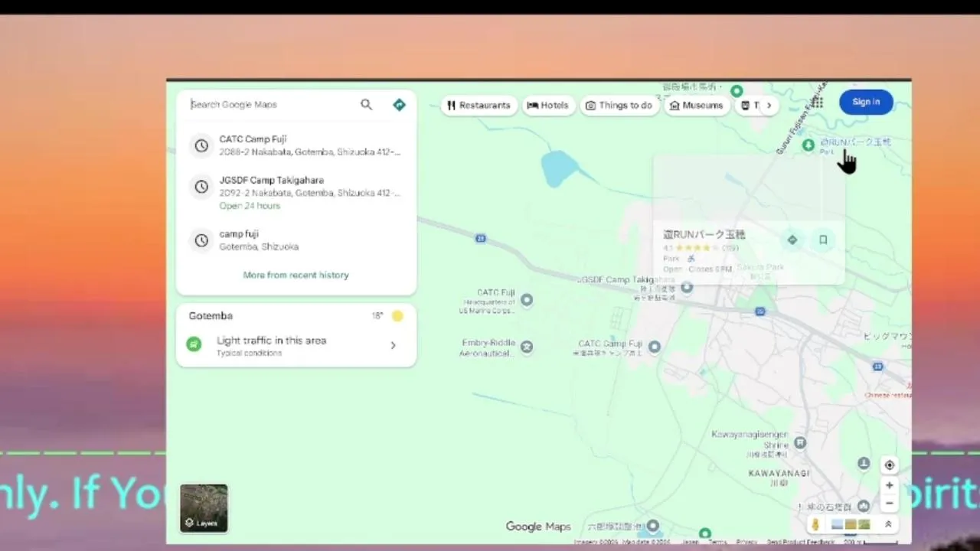980x551 pixels.
Task: Click the clock icon beside JGSDF Camp Takigahara
Action: click(x=201, y=187)
